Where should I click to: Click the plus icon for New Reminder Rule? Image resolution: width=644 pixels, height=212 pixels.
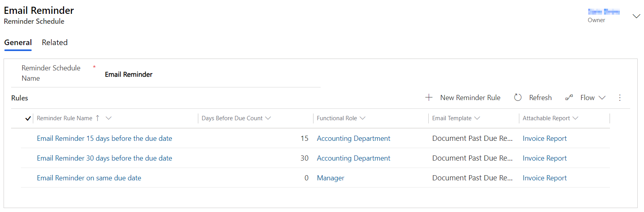point(429,97)
